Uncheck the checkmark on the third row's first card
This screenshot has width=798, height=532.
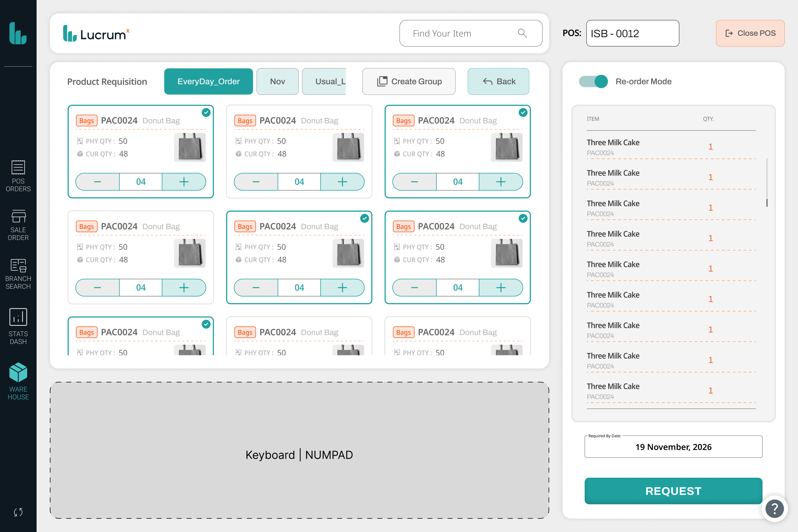(x=206, y=324)
